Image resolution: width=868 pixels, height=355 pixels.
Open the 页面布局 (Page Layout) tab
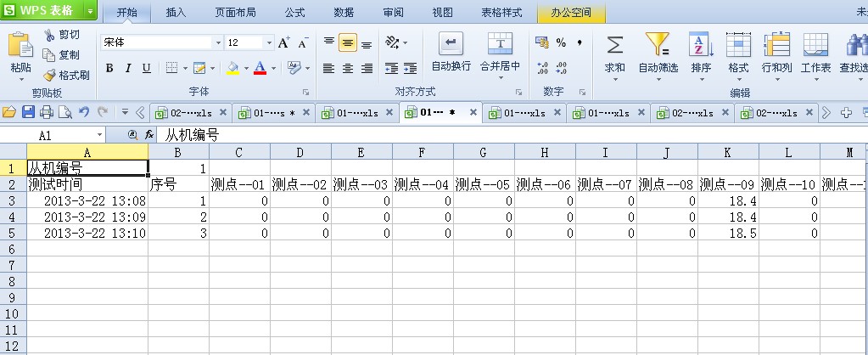[235, 13]
